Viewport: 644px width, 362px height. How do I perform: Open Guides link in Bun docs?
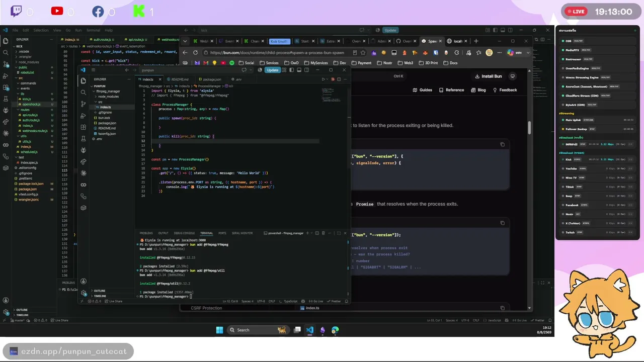pyautogui.click(x=423, y=90)
